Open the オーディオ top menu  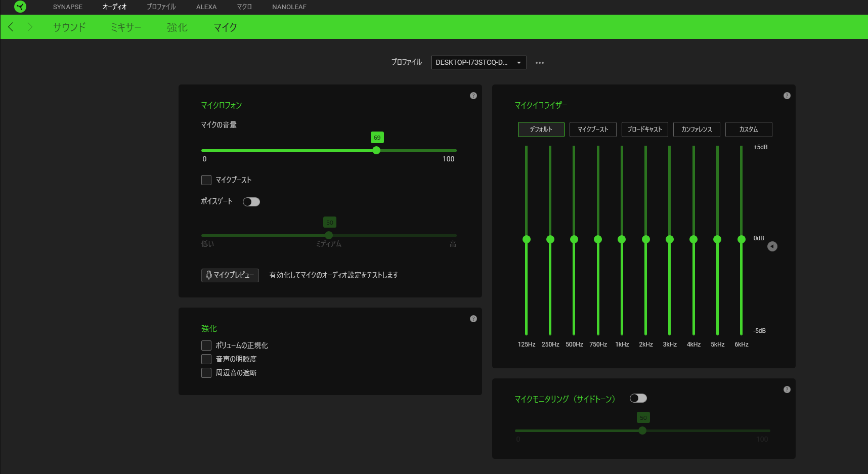114,7
